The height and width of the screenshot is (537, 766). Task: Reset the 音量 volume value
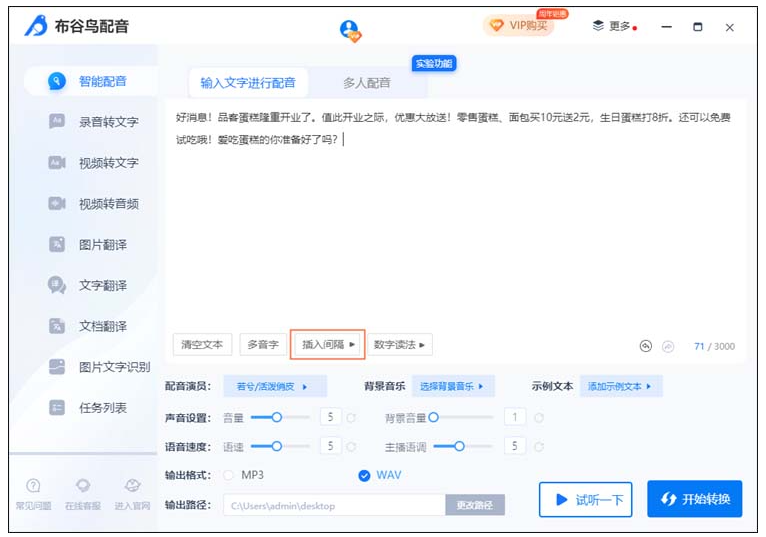[x=352, y=418]
